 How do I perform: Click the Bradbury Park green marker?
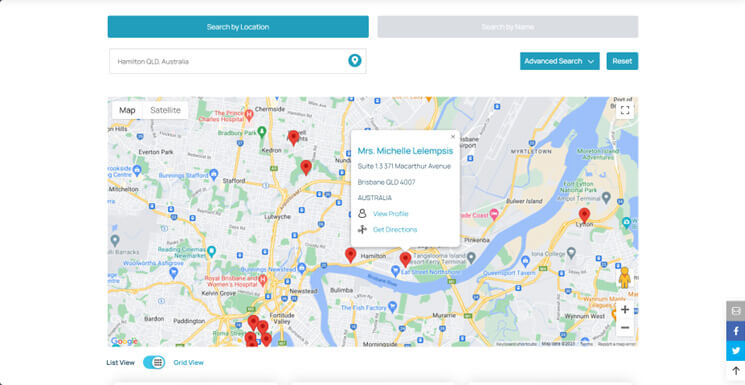click(x=262, y=131)
